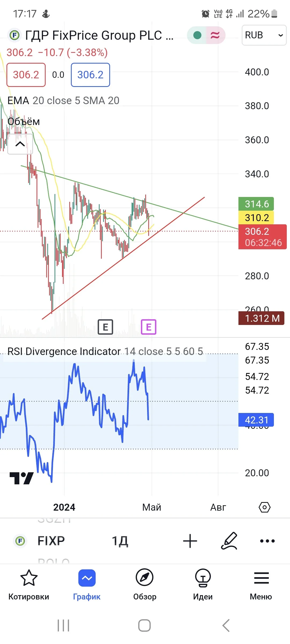The width and height of the screenshot is (290, 644).
Task: Tap the battery icon in status bar
Action: pyautogui.click(x=274, y=13)
